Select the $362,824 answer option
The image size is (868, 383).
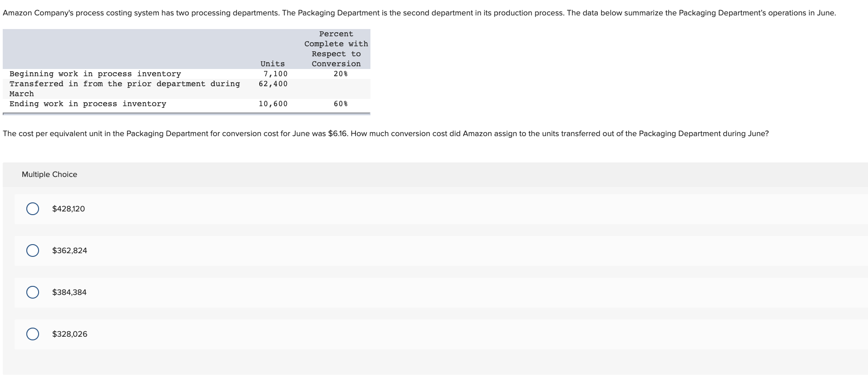[32, 250]
